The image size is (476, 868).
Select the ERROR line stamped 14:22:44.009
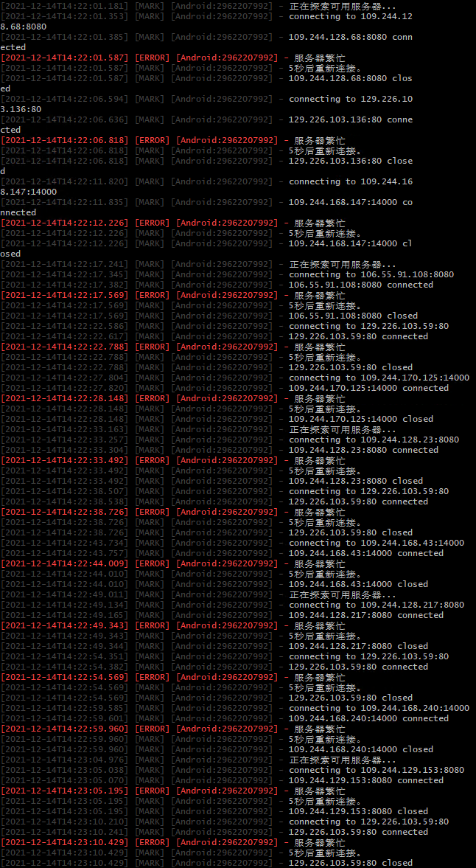click(173, 563)
